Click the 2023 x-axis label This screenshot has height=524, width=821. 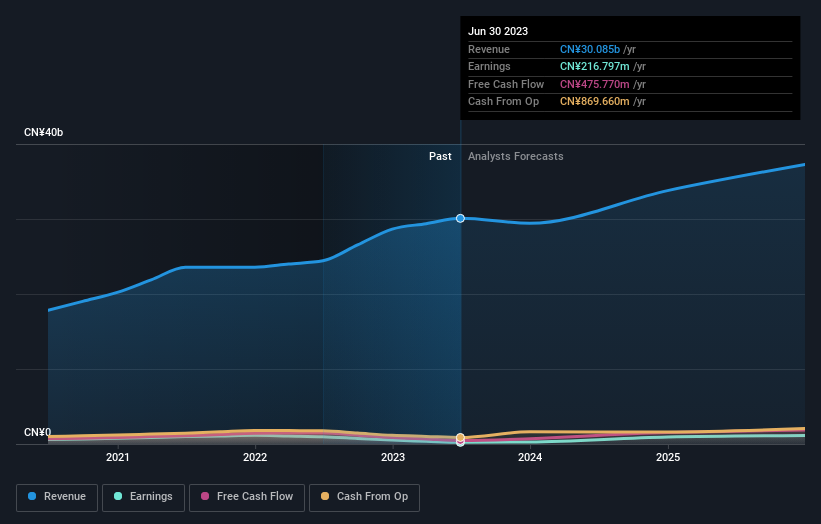(393, 458)
